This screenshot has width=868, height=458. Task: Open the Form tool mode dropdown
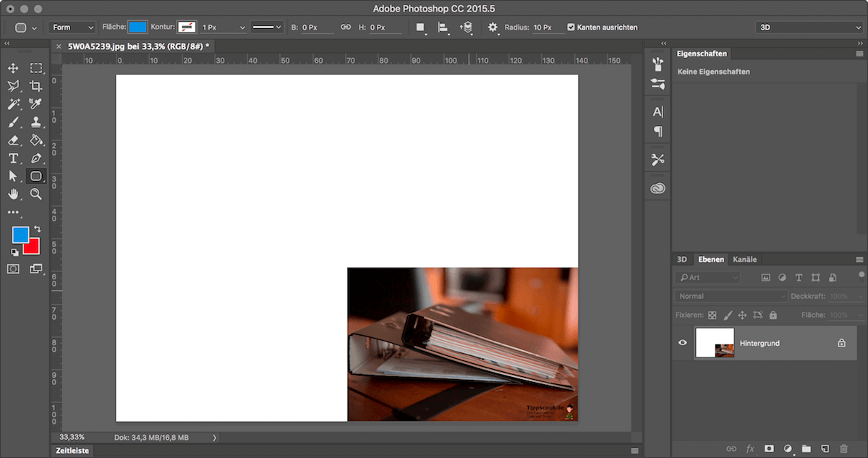[72, 27]
